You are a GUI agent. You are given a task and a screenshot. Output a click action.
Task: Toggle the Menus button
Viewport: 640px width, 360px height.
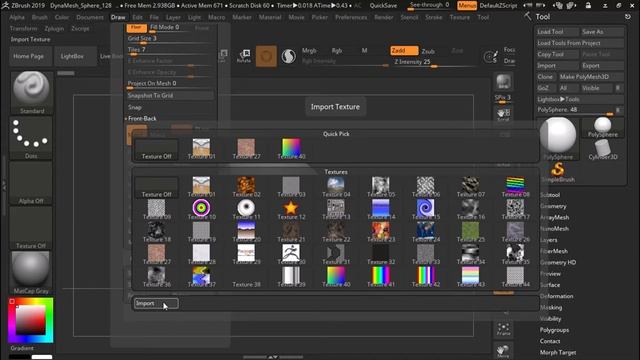point(467,6)
